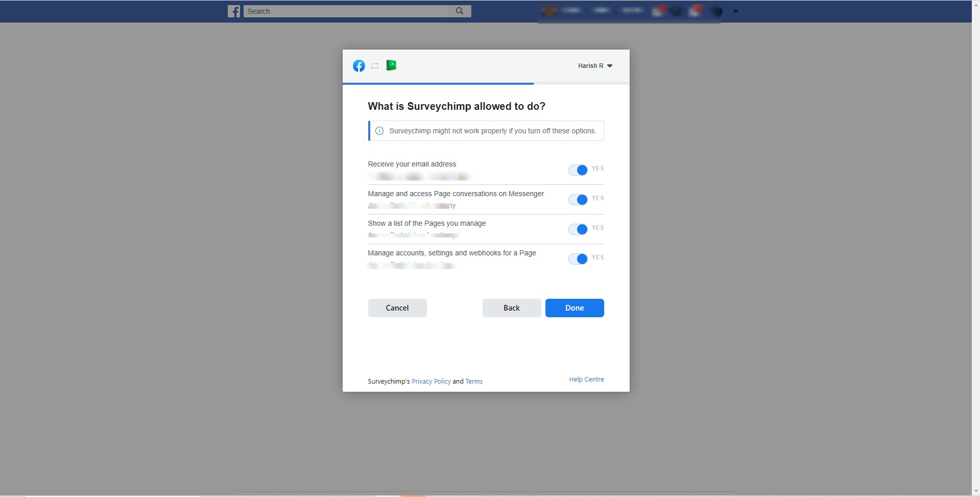This screenshot has height=497, width=980.
Task: Click the blue progress bar at the dialog top
Action: point(438,83)
